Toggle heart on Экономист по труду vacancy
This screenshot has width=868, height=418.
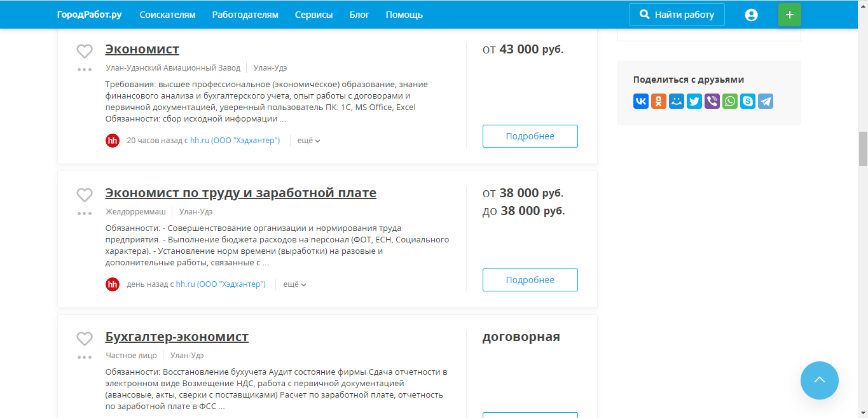click(85, 195)
